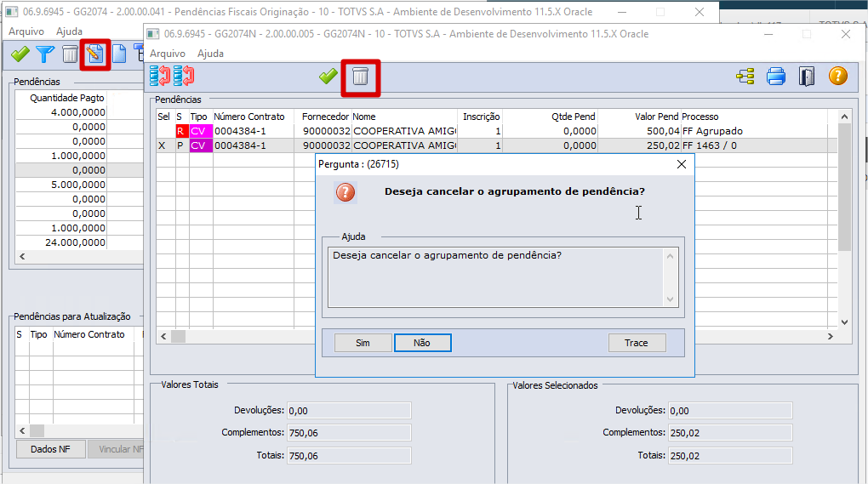Click the green confirm checkmark in GG2074 window
The image size is (868, 484).
coord(20,54)
